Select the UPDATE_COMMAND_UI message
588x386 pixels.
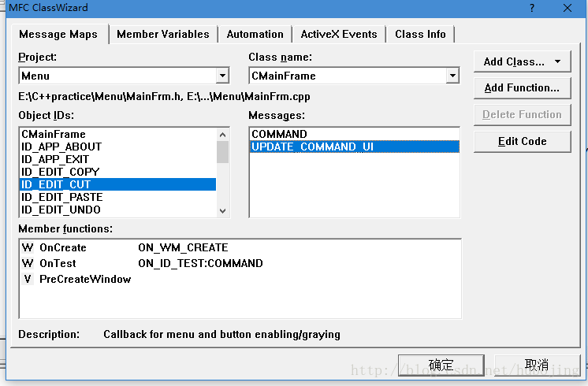355,147
